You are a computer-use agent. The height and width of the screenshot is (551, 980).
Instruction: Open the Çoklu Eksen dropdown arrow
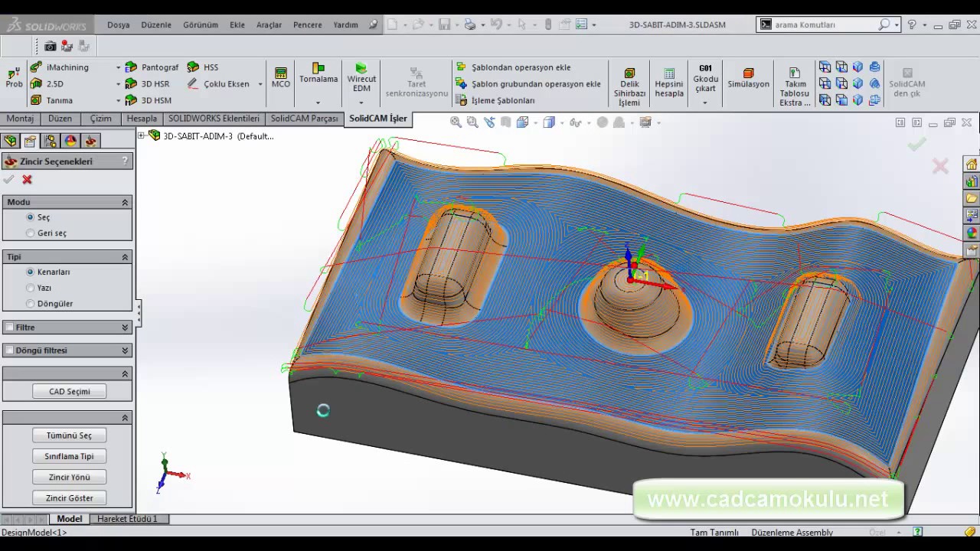(260, 84)
